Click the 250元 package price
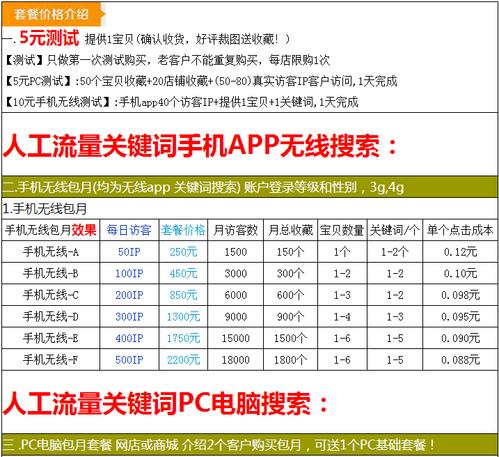Viewport: 499px width, 457px height. [x=183, y=252]
